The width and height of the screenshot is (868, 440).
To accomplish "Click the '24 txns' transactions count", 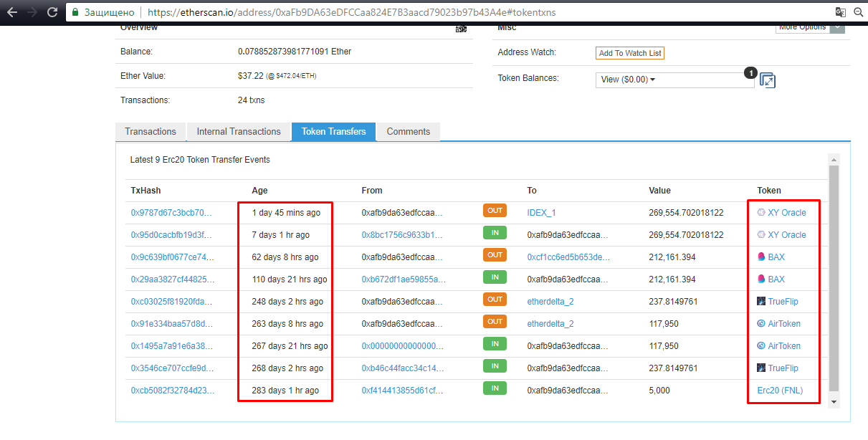I will (252, 100).
